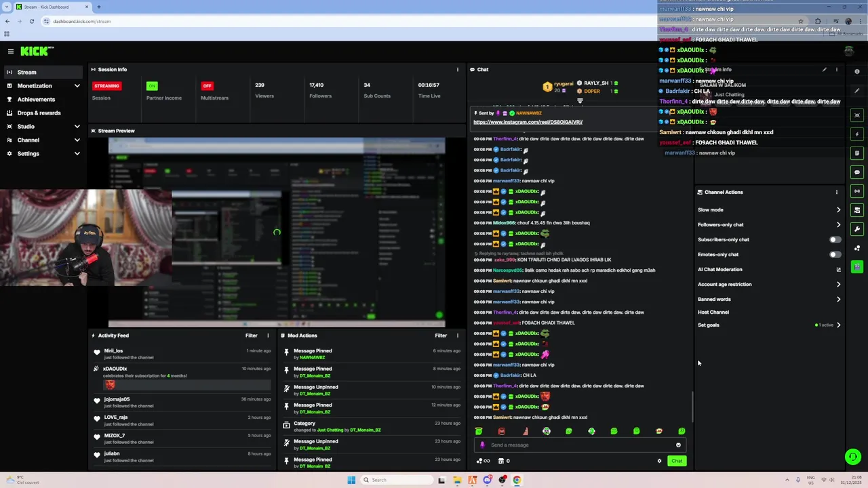
Task: Click Filter in the Mod Actions panel
Action: (441, 335)
